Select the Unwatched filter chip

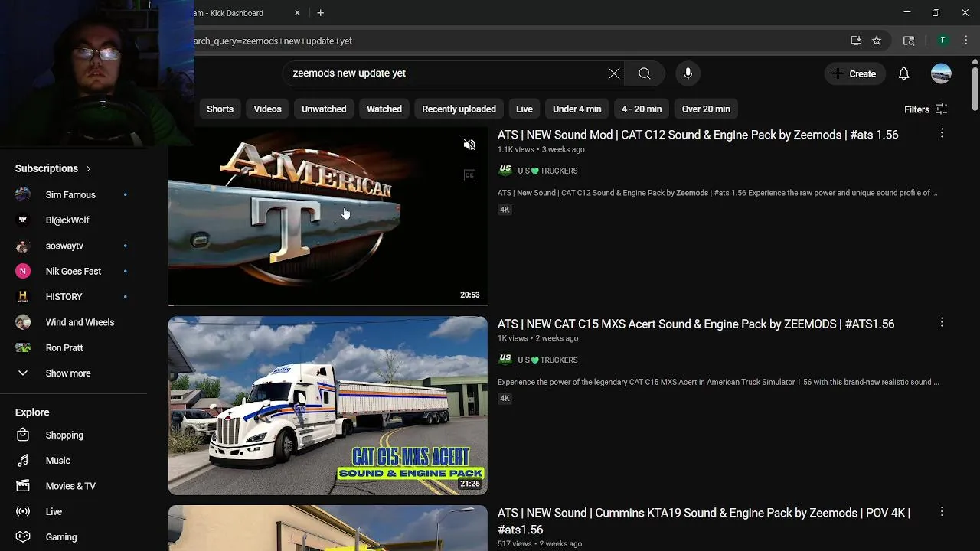point(324,109)
